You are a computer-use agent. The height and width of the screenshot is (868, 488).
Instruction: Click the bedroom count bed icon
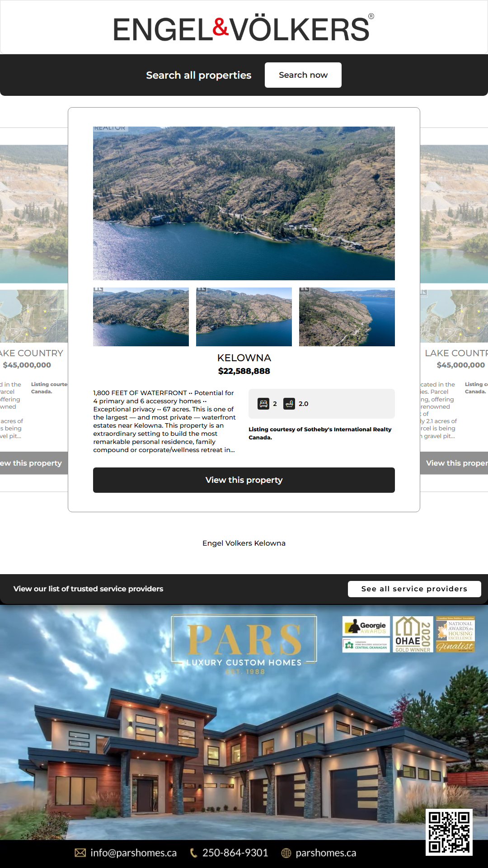(x=263, y=404)
